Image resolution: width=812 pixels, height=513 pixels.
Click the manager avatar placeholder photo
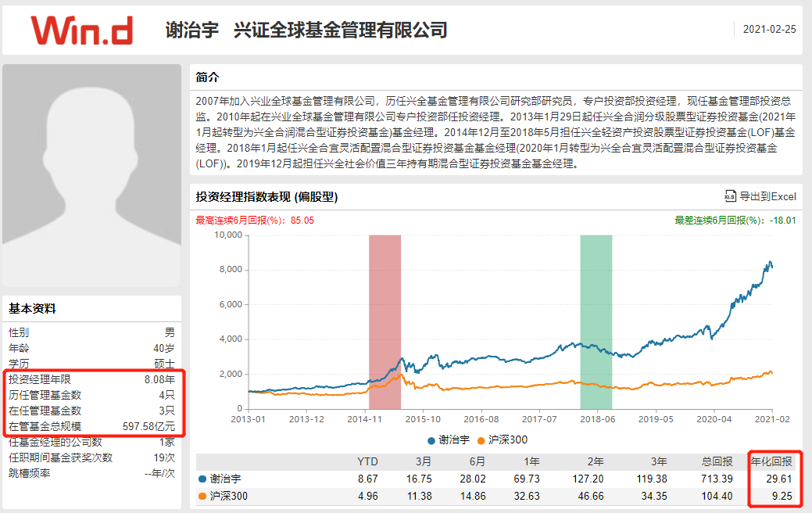[x=91, y=175]
